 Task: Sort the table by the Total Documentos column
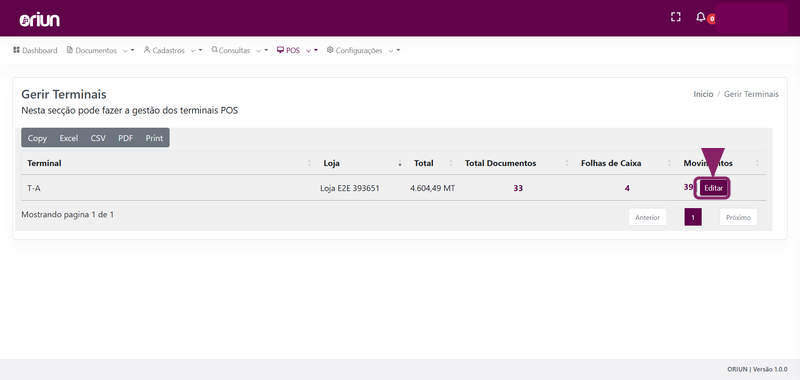516,163
